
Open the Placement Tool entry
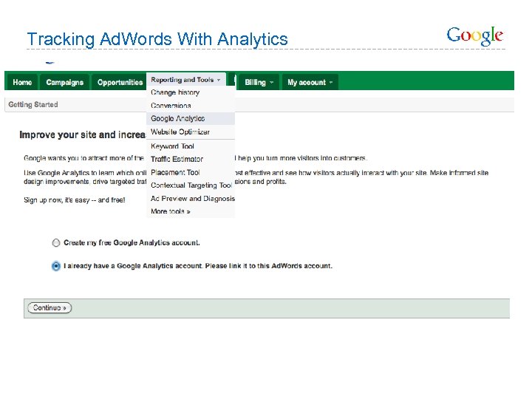coord(175,172)
